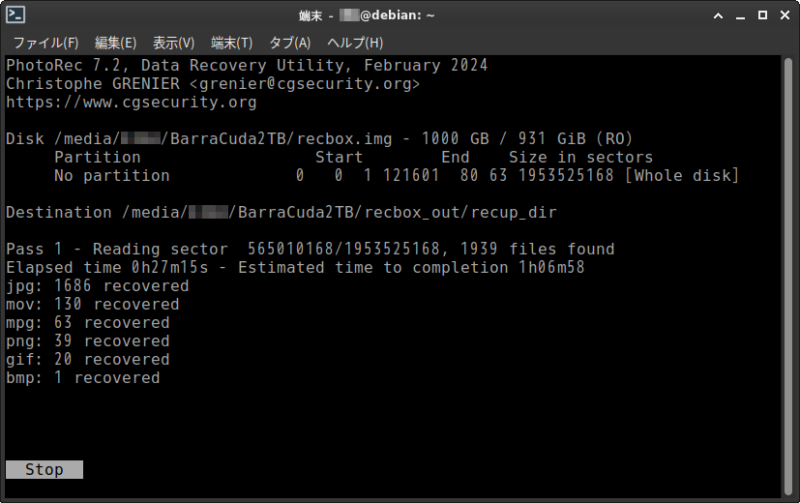Click the Destination recup_dir path line

[281, 212]
